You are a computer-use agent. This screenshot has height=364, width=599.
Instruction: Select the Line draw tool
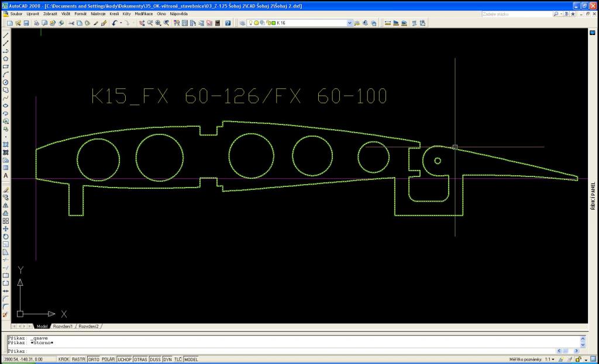pos(6,36)
